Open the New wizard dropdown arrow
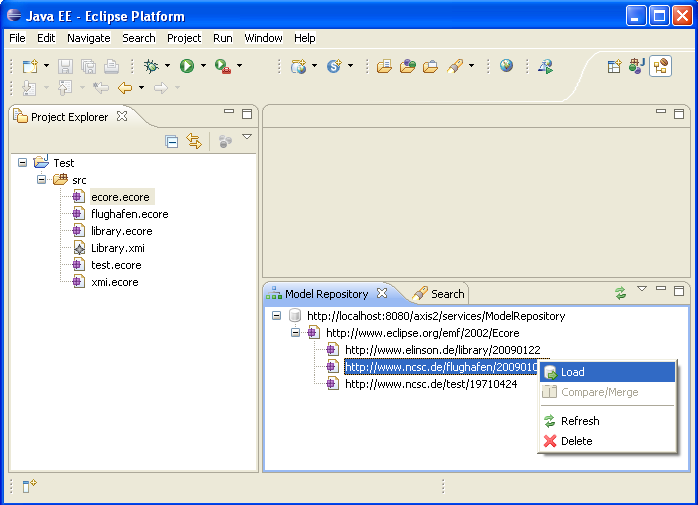 click(46, 66)
